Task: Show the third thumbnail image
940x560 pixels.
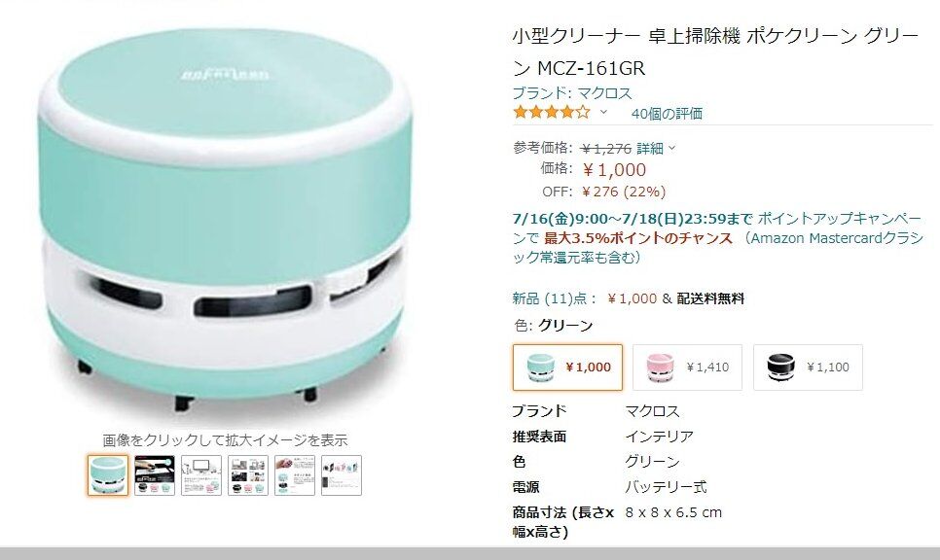Action: [x=201, y=475]
